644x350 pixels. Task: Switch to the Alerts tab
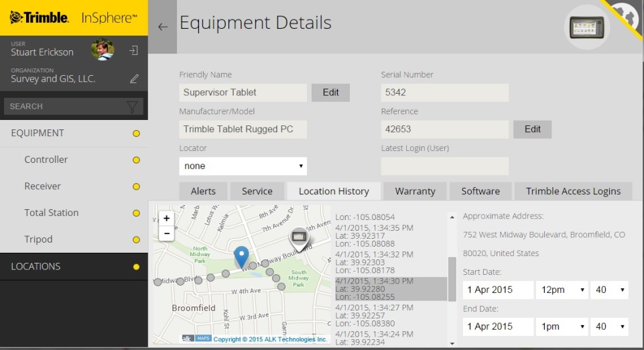tap(203, 192)
